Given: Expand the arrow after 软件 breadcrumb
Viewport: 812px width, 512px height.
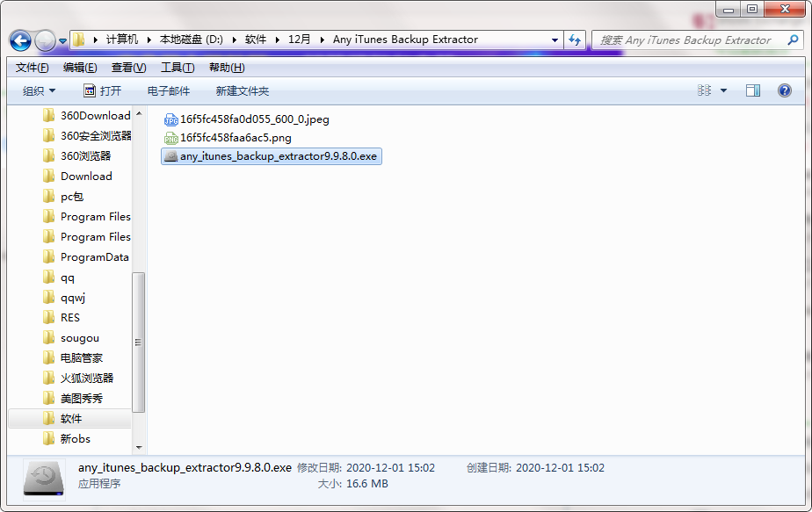Looking at the screenshot, I should pyautogui.click(x=277, y=40).
